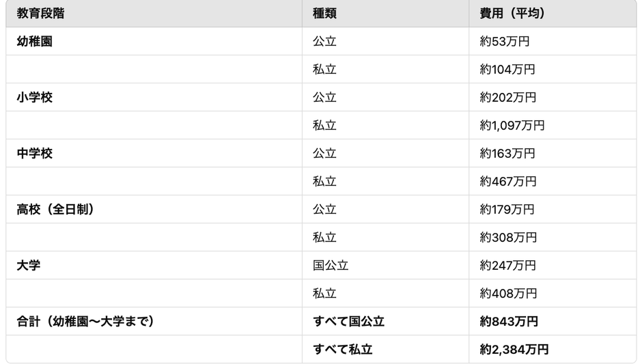Image resolution: width=642 pixels, height=364 pixels.
Task: Click the 費用（平均） column header
Action: [x=512, y=14]
